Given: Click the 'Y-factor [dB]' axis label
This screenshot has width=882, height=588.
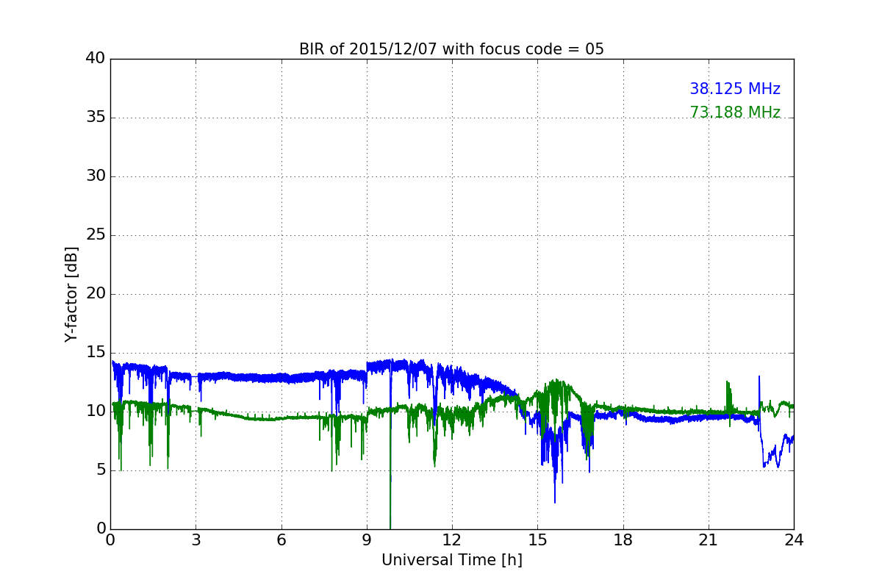Looking at the screenshot, I should point(71,294).
